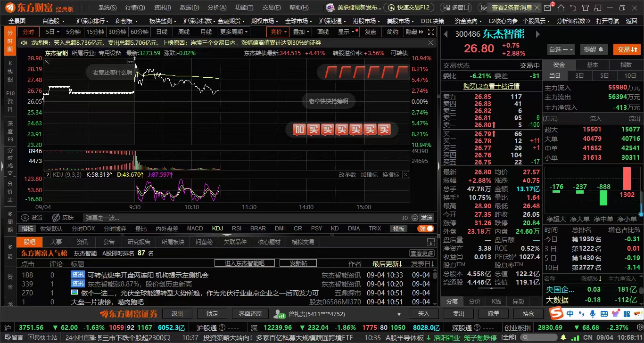This screenshot has height=343, width=644.
Task: Send danmaku with 发送 button
Action: 427,218
